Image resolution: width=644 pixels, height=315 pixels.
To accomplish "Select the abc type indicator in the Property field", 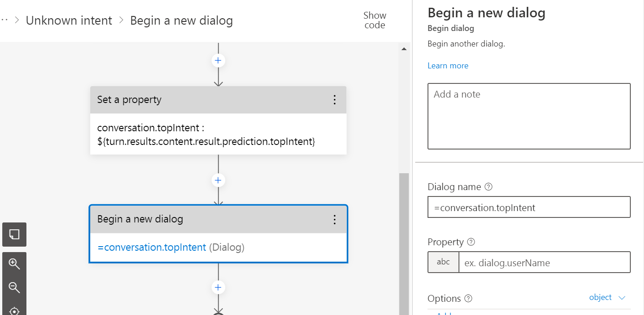I will pos(443,262).
